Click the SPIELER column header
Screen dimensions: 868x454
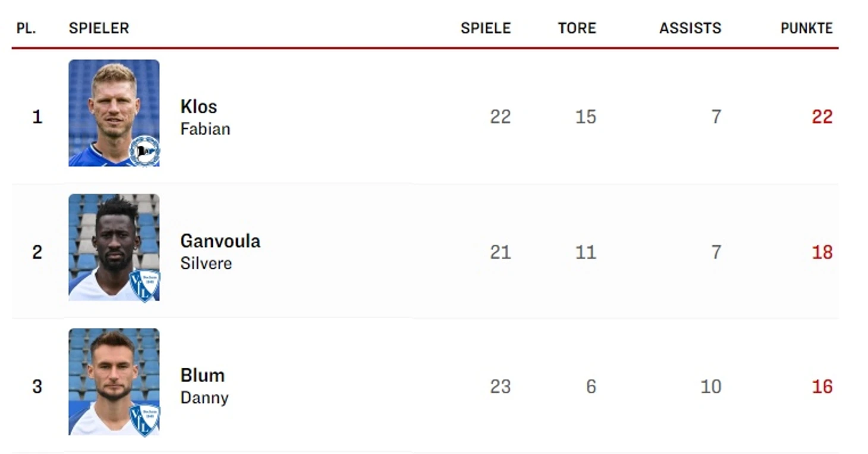click(x=99, y=28)
